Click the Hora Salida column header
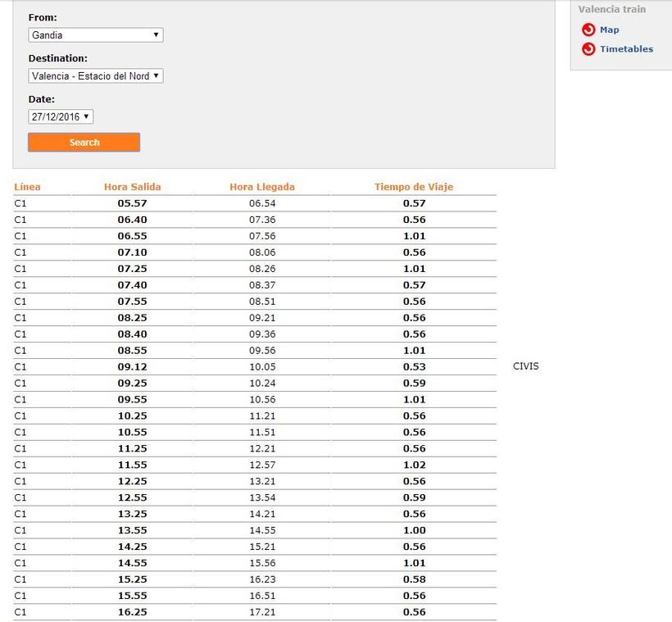This screenshot has height=622, width=672. 132,187
